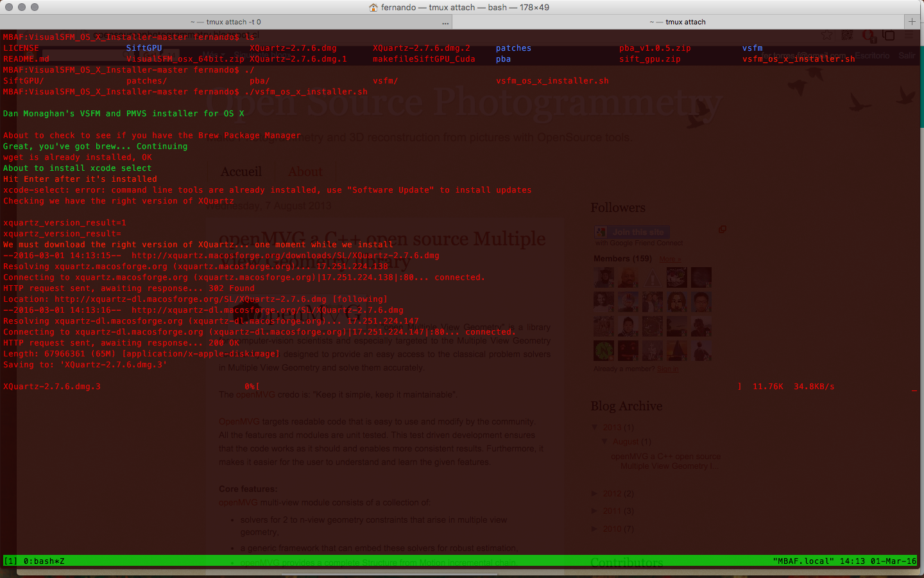Click the 'pba' directory in ls output

point(504,59)
